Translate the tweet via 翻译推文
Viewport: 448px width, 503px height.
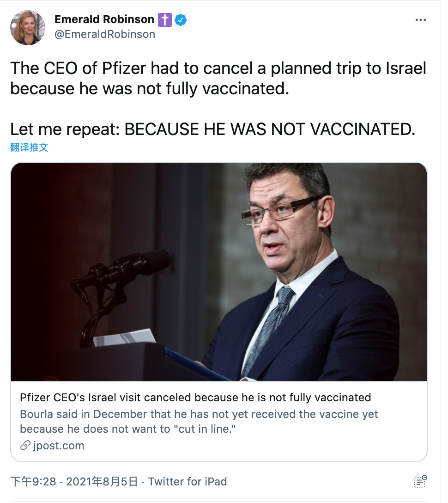29,147
